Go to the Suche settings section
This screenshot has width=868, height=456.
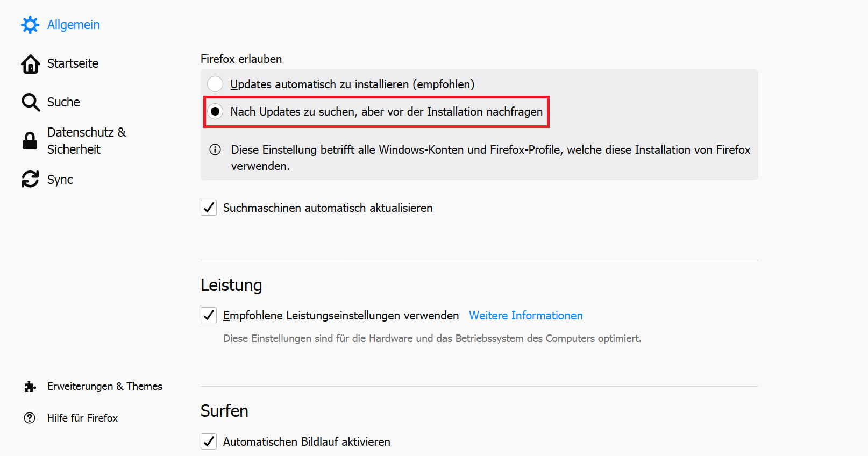click(x=63, y=102)
